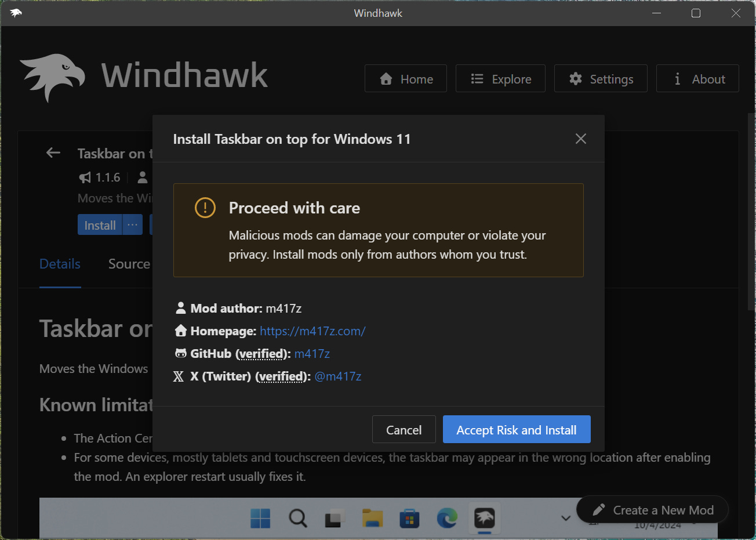The height and width of the screenshot is (540, 756).
Task: Click the version megaphone icon next to 1.1.6
Action: point(85,177)
